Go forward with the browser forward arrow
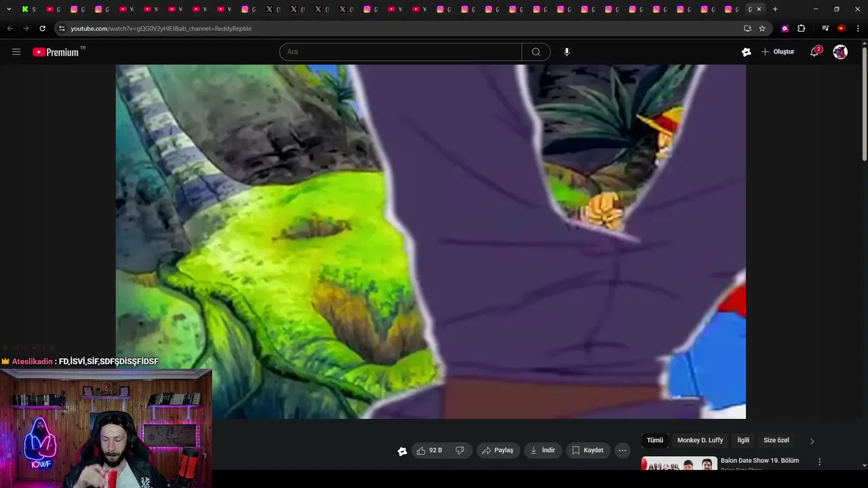 [26, 28]
